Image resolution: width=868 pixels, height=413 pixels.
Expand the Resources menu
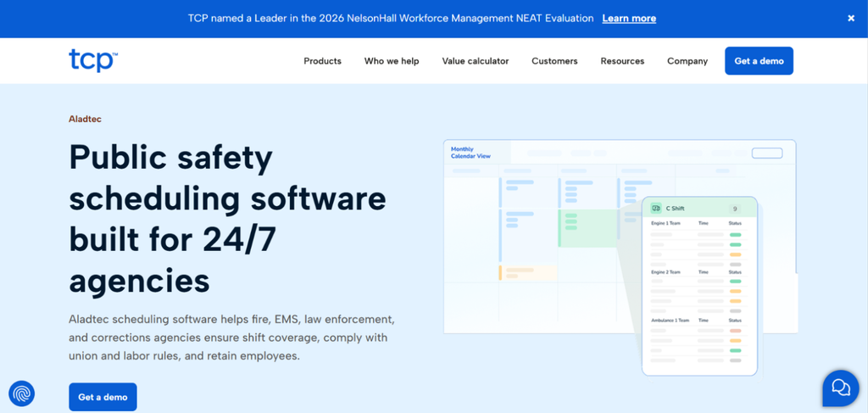point(622,61)
